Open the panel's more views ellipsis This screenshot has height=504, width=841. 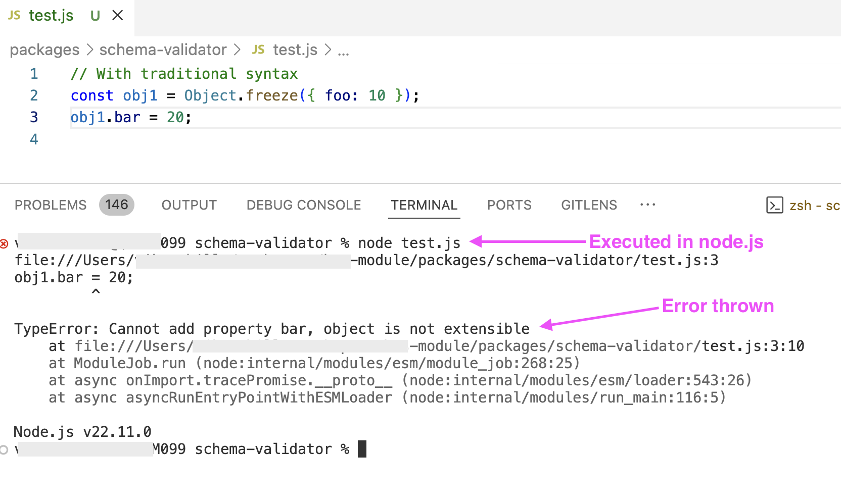tap(647, 205)
